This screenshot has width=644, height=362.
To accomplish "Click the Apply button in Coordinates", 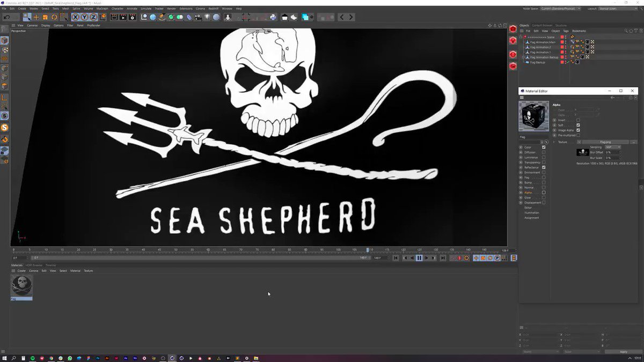I will click(623, 352).
